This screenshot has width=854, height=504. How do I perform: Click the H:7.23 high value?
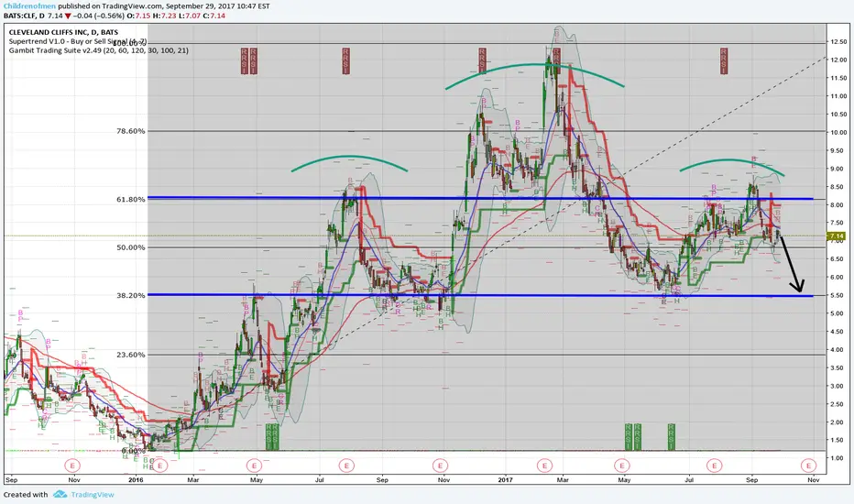[165, 16]
